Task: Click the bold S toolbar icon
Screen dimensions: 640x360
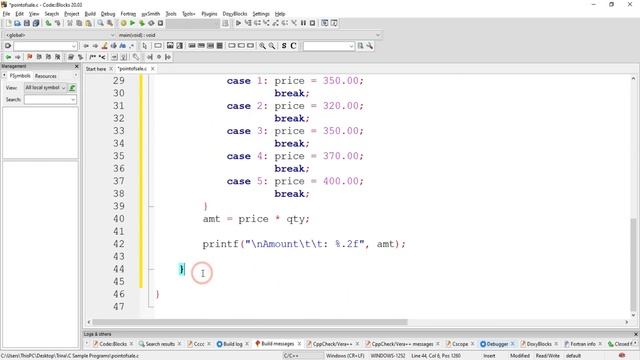Action: pos(284,46)
